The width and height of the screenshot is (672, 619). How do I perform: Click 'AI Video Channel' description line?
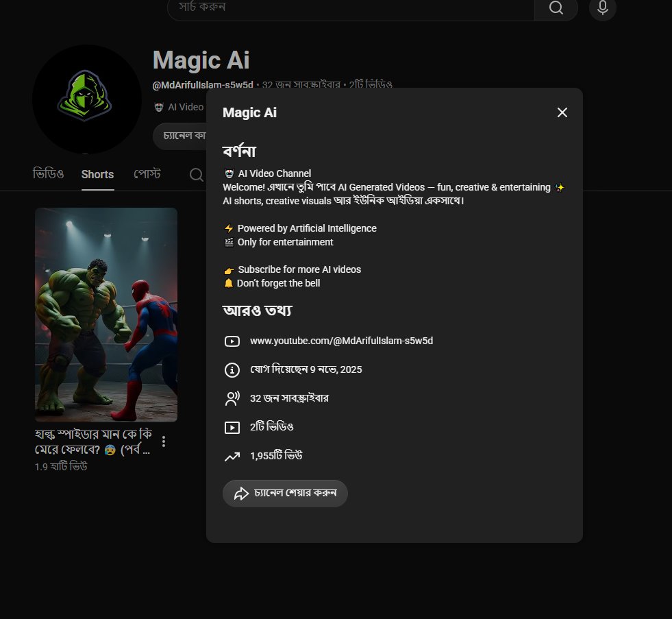[x=274, y=173]
